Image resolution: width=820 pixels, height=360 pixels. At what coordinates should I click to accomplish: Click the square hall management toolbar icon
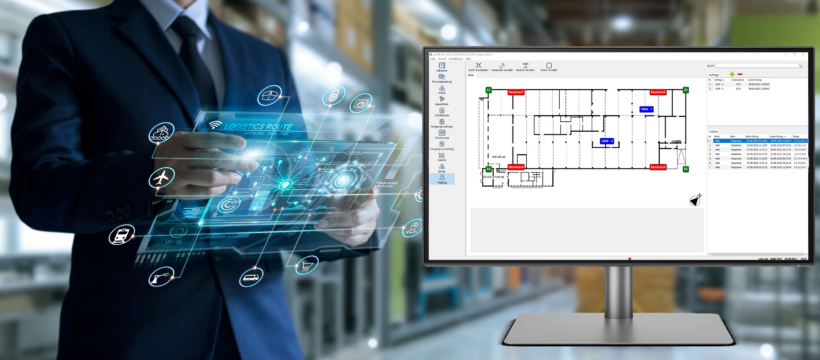pyautogui.click(x=549, y=66)
